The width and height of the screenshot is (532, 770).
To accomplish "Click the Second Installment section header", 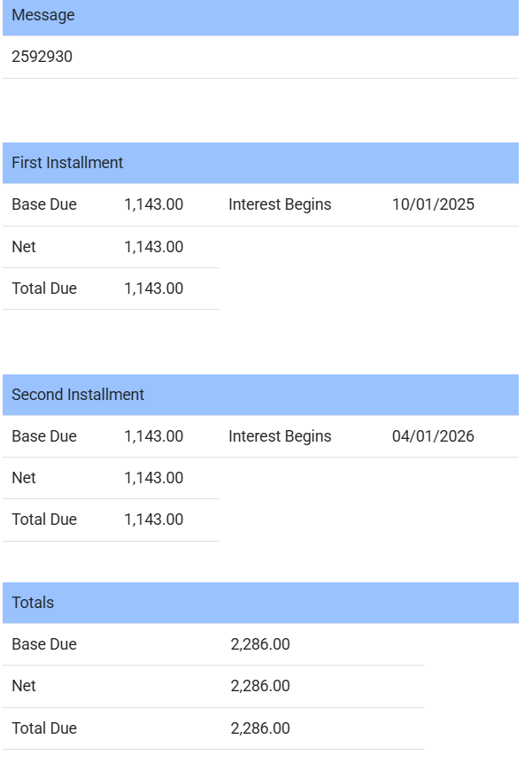I will click(x=78, y=395).
